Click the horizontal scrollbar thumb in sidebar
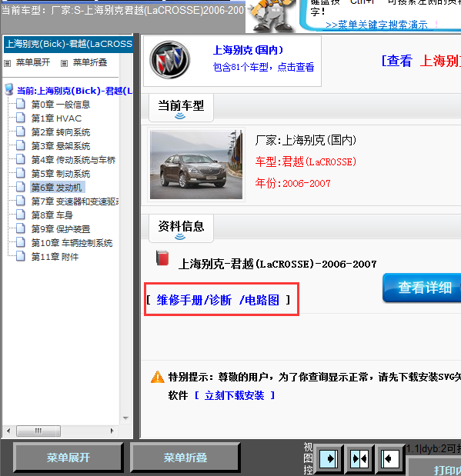 pyautogui.click(x=38, y=431)
